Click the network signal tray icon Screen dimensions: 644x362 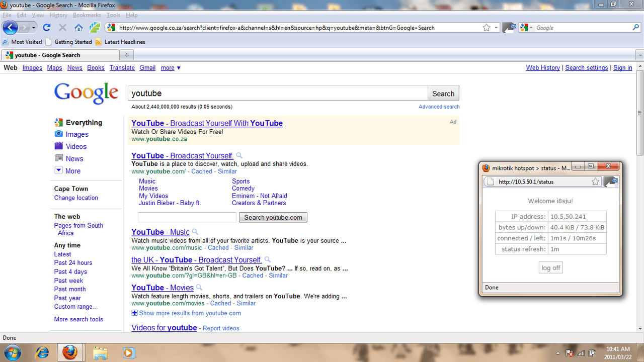point(581,353)
